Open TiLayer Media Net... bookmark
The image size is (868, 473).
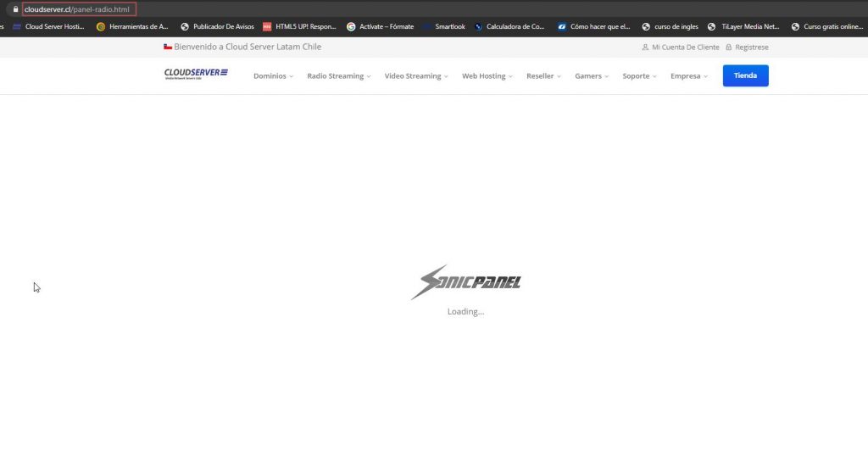[x=743, y=26]
